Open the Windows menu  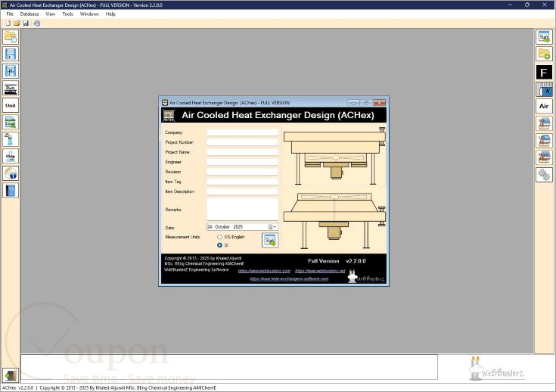click(89, 14)
